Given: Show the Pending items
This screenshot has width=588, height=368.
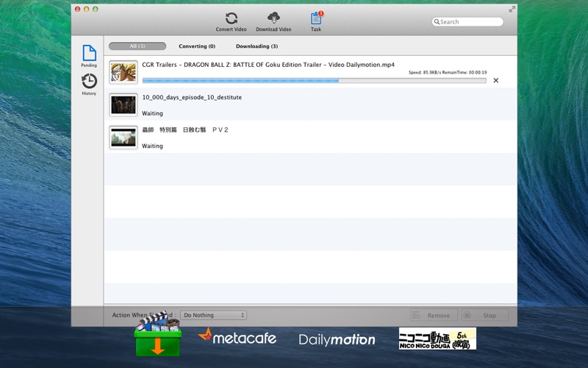Looking at the screenshot, I should [x=89, y=56].
